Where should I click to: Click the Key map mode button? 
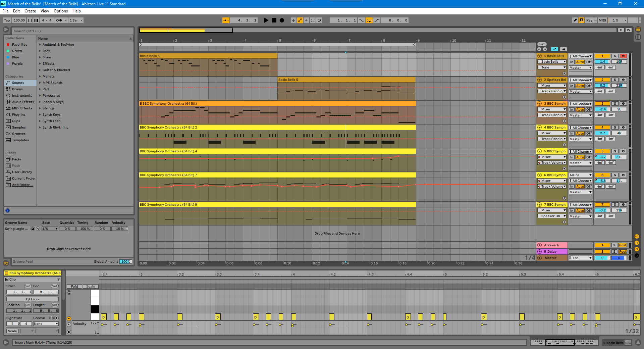(x=589, y=20)
